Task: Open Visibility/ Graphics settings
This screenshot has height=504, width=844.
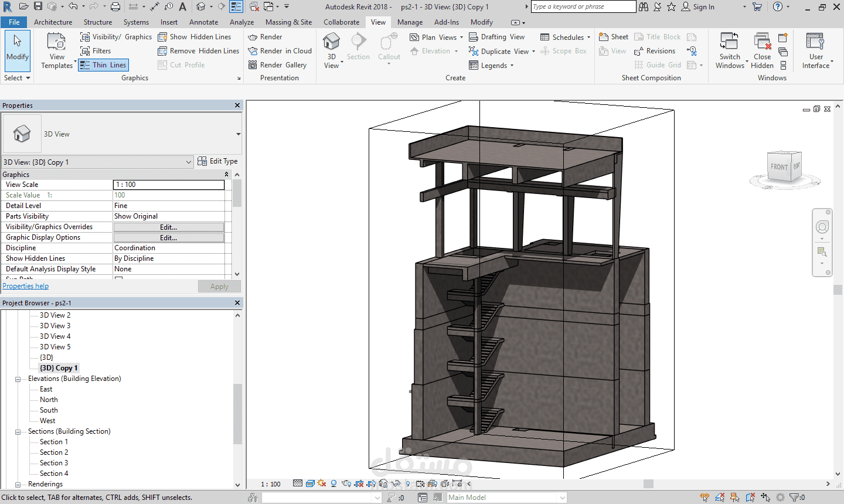Action: pyautogui.click(x=116, y=37)
